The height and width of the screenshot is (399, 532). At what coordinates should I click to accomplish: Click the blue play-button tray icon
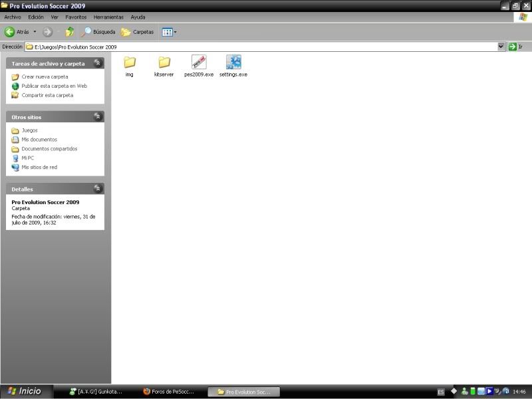489,391
